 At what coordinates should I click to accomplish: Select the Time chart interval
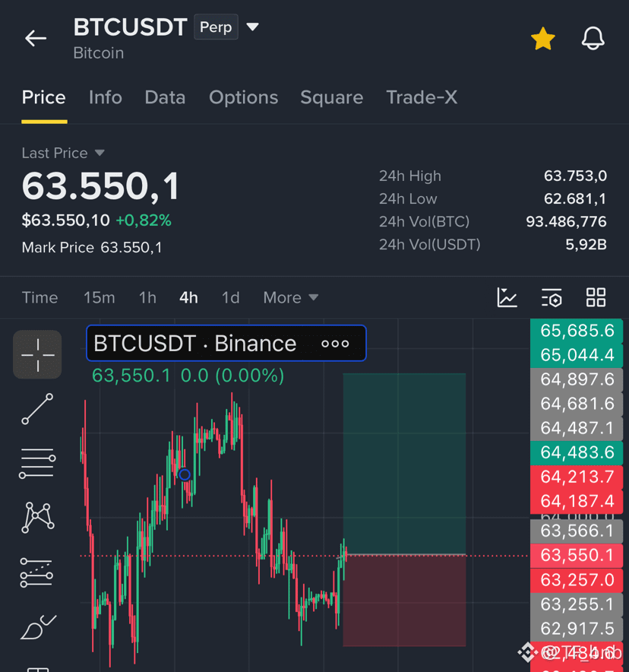pyautogui.click(x=40, y=297)
